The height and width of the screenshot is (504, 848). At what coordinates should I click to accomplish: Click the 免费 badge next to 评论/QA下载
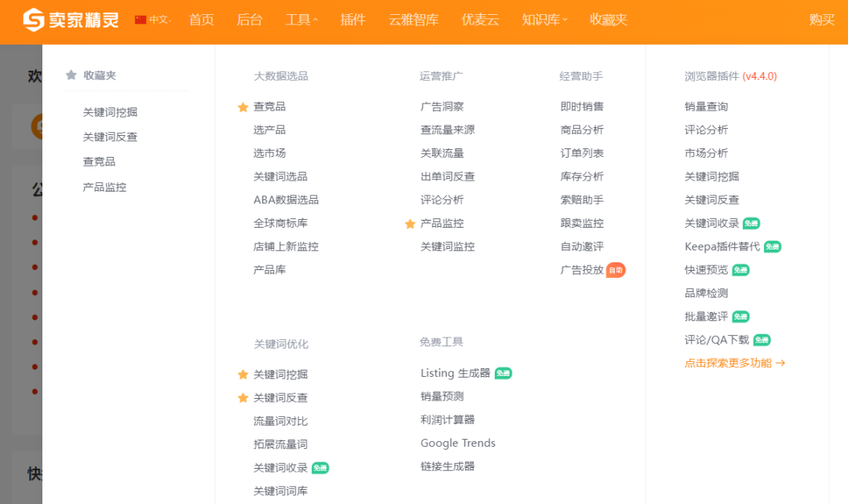pos(762,340)
